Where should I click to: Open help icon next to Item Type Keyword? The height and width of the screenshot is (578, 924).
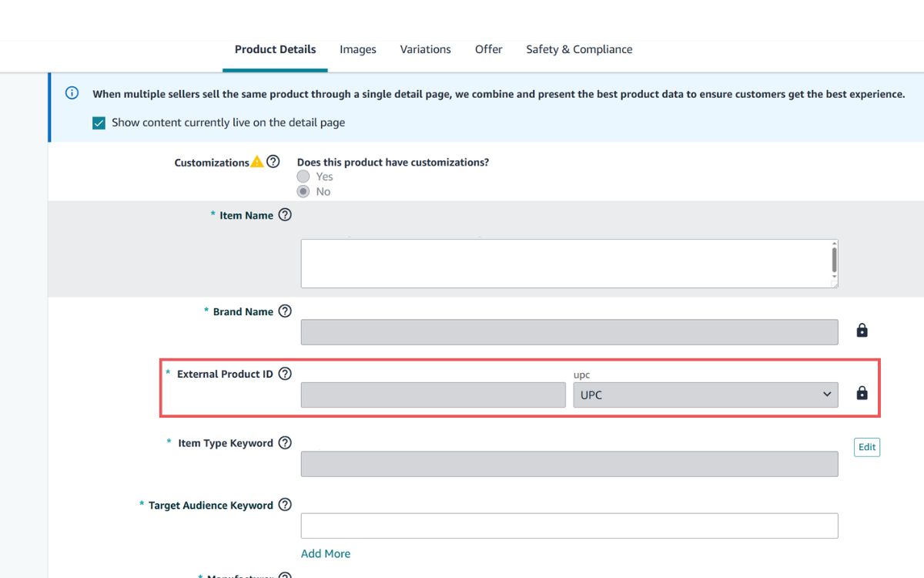(285, 443)
